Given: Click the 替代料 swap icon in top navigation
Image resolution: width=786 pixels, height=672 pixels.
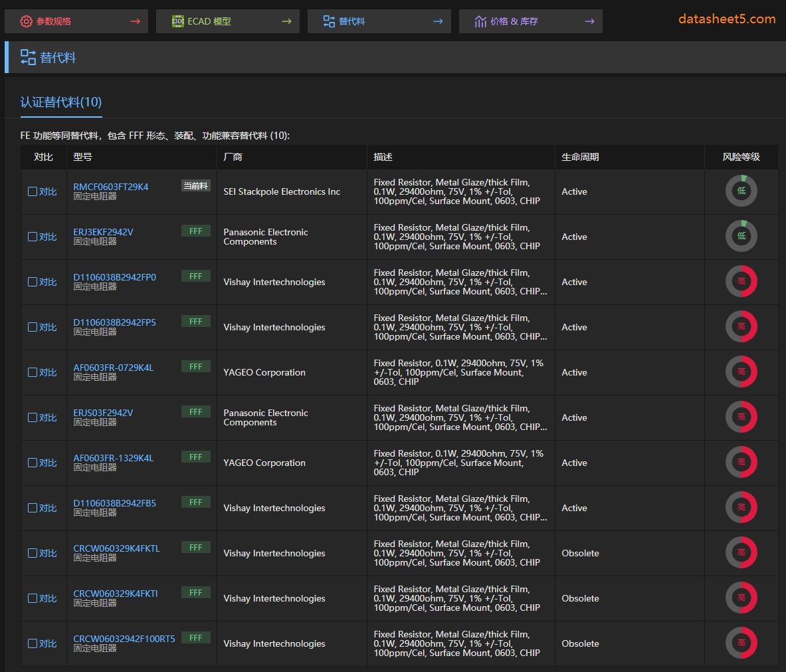Looking at the screenshot, I should coord(329,21).
